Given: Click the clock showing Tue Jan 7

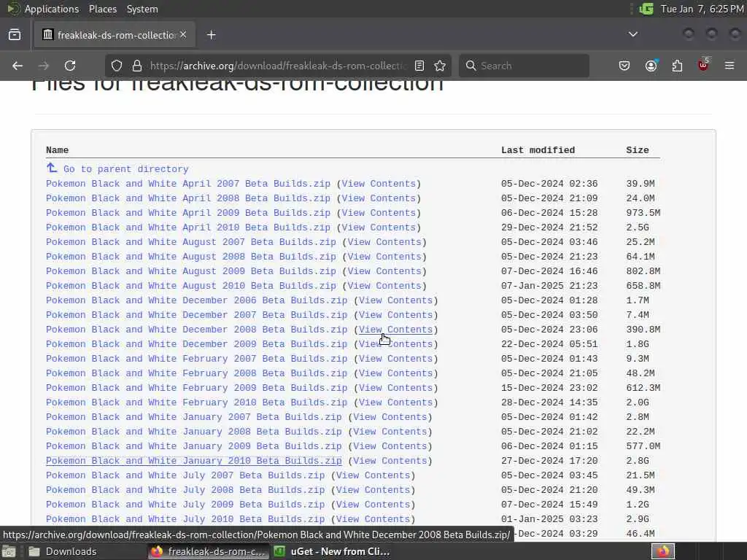Looking at the screenshot, I should (703, 9).
